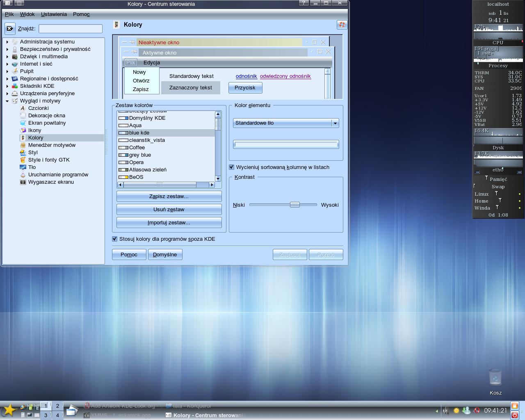Click the Znajdź search input field

click(71, 29)
